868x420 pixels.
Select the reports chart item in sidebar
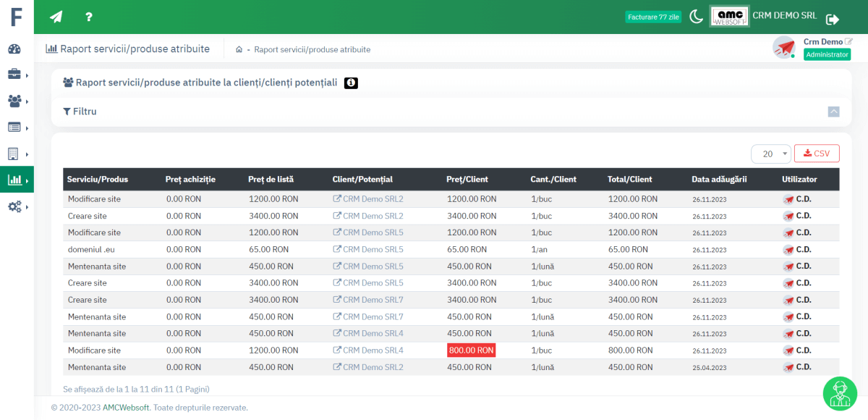[14, 180]
